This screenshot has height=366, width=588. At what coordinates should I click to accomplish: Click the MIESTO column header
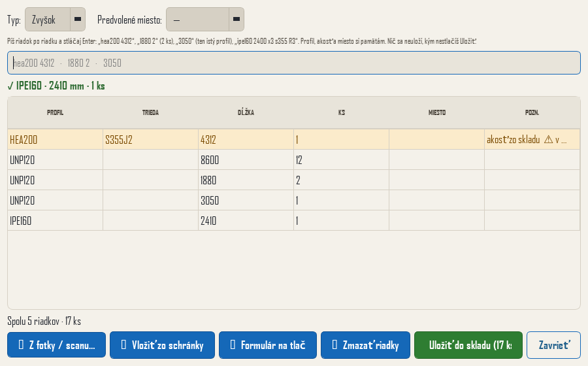point(437,112)
